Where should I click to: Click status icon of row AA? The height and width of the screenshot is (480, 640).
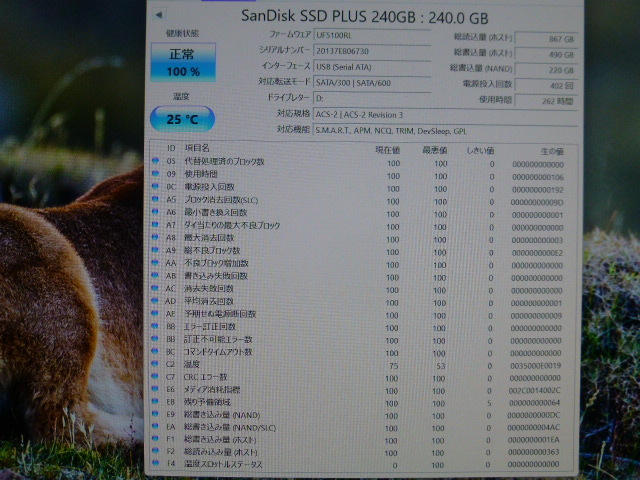click(x=155, y=262)
